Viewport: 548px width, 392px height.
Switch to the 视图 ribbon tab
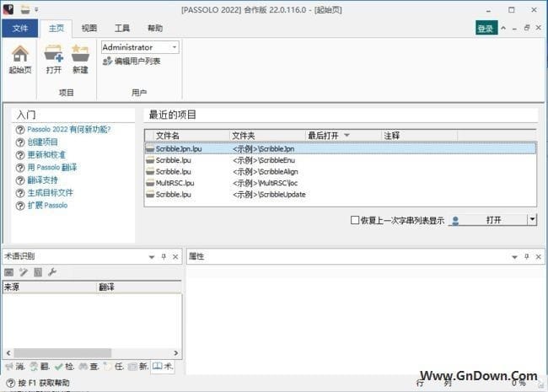(x=89, y=29)
